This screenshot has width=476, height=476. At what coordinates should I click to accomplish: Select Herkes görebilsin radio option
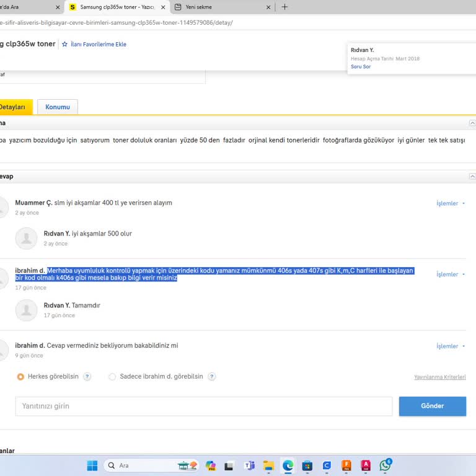[x=20, y=377]
